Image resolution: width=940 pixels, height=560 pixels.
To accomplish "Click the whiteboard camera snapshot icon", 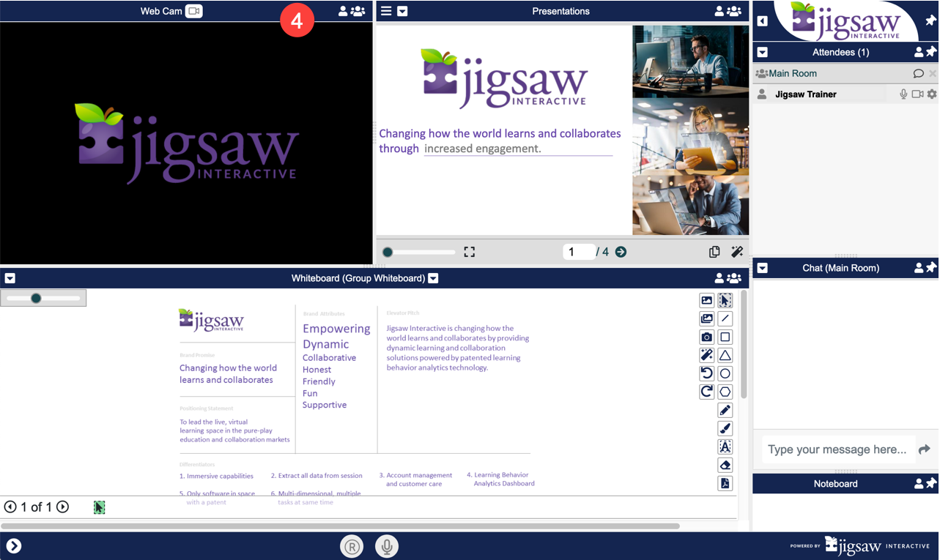I will (706, 337).
